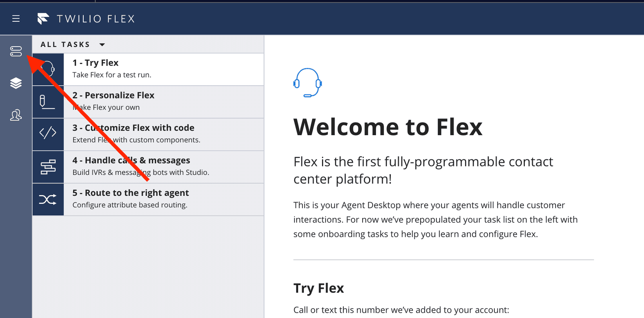The image size is (644, 318).
Task: Open the stacked layers sidebar view
Action: coord(16,83)
